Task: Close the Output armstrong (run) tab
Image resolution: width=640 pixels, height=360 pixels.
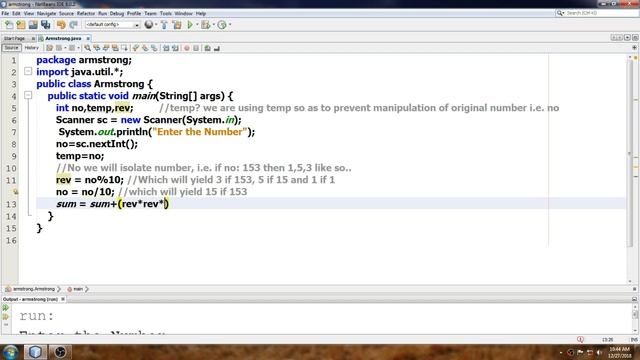Action: pos(63,299)
